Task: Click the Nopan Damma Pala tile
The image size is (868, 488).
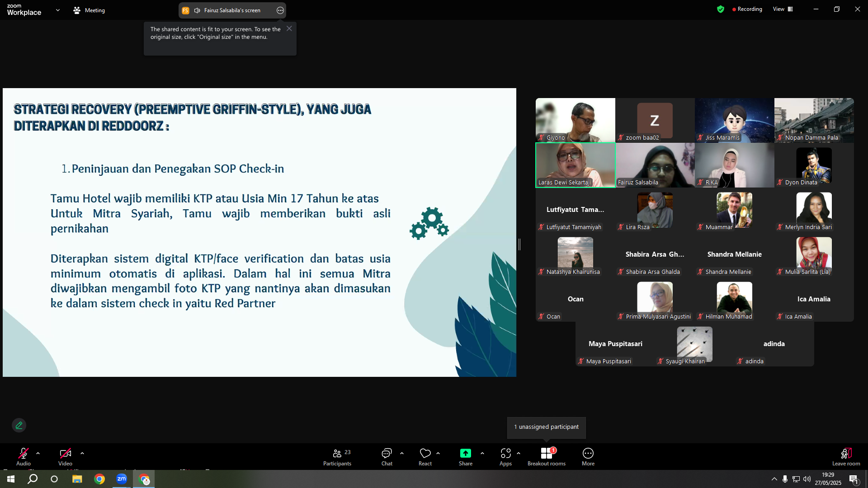Action: 814,120
